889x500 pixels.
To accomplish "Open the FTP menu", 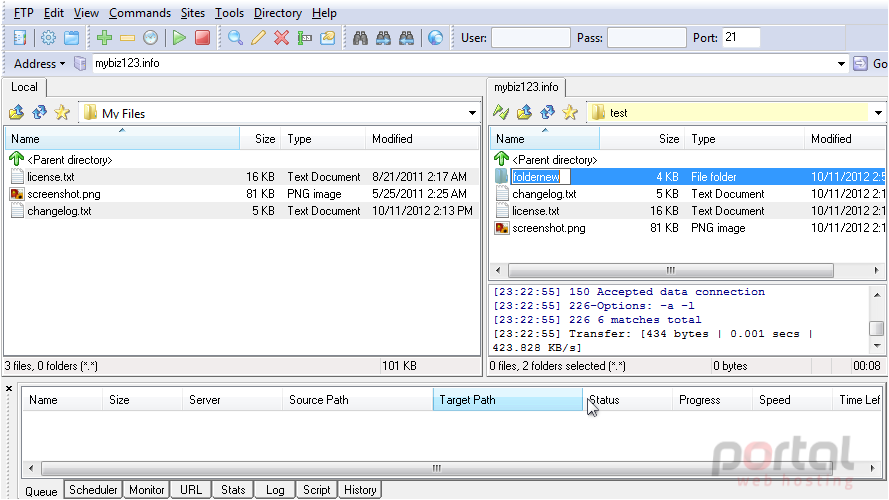I will [x=23, y=13].
